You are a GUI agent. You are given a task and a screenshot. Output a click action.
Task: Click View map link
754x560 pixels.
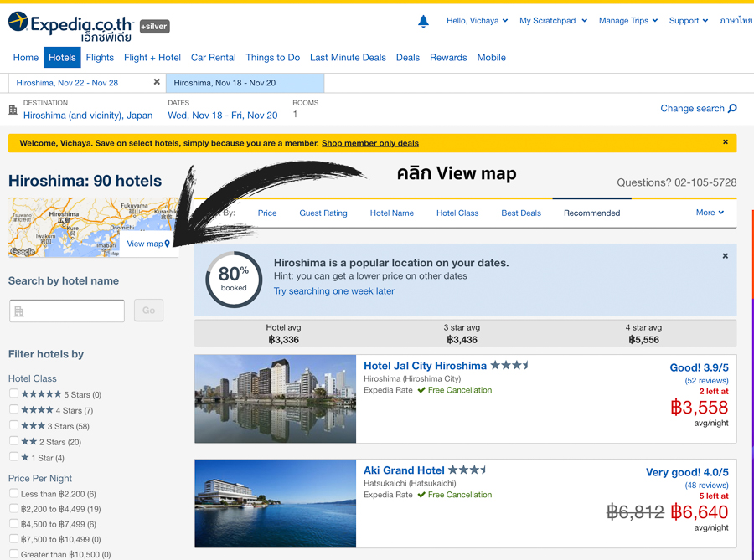point(145,244)
